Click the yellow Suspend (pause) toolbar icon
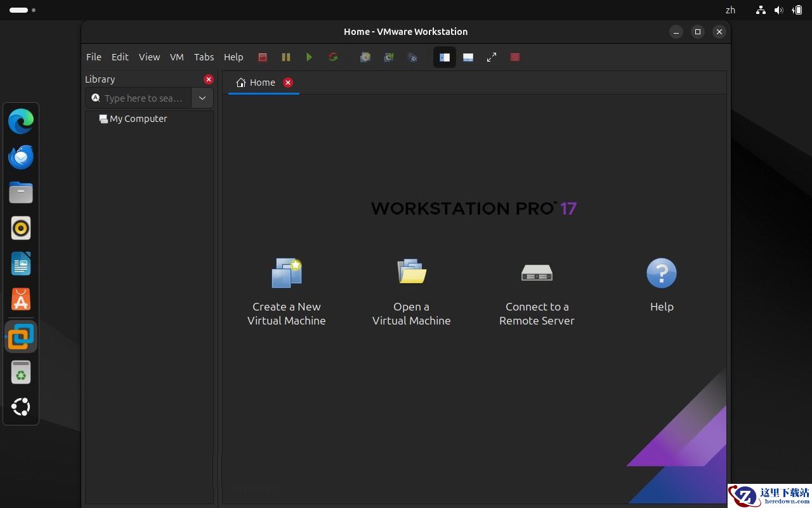812x508 pixels. tap(286, 57)
